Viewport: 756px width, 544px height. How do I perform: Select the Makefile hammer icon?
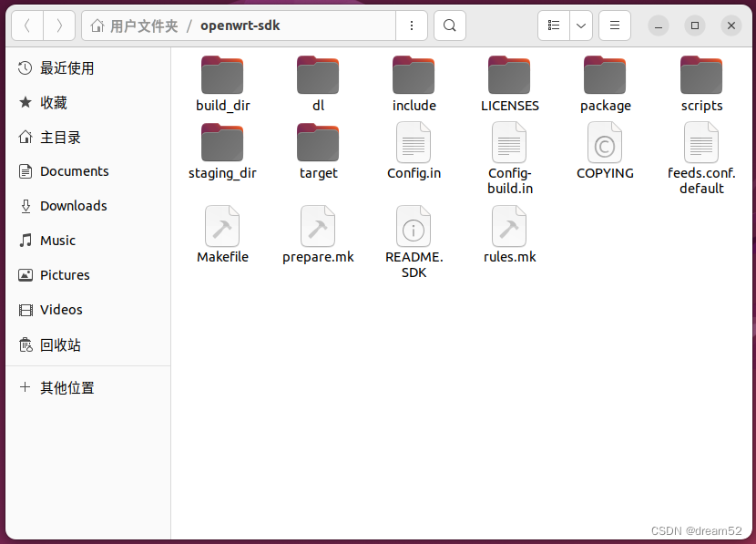222,226
